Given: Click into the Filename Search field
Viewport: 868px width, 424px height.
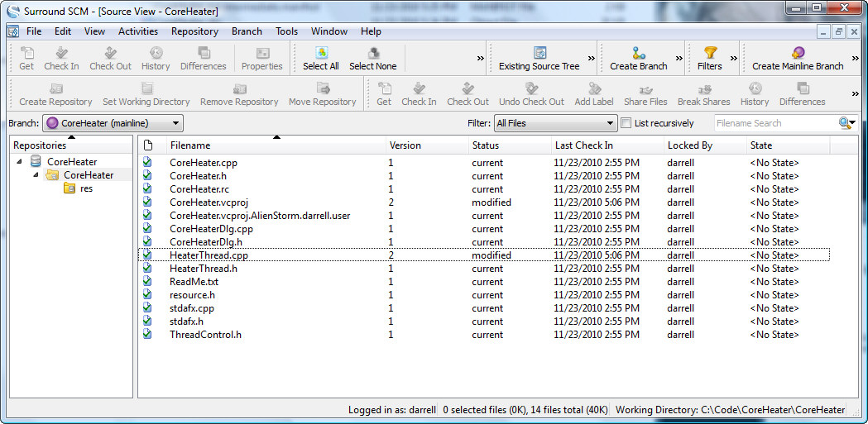Looking at the screenshot, I should pyautogui.click(x=774, y=123).
